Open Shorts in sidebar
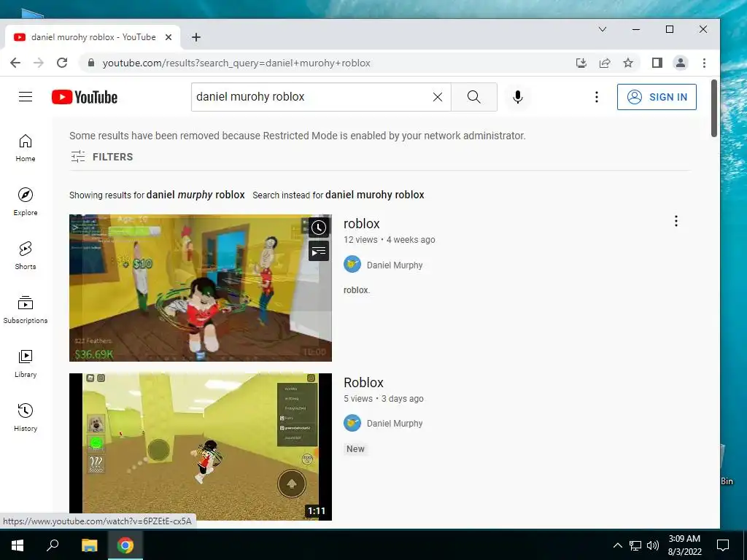747x560 pixels. [x=26, y=256]
